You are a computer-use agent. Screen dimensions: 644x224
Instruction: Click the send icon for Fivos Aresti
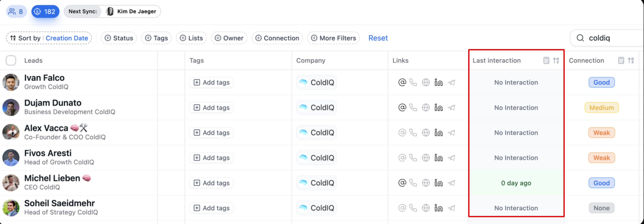tap(451, 158)
